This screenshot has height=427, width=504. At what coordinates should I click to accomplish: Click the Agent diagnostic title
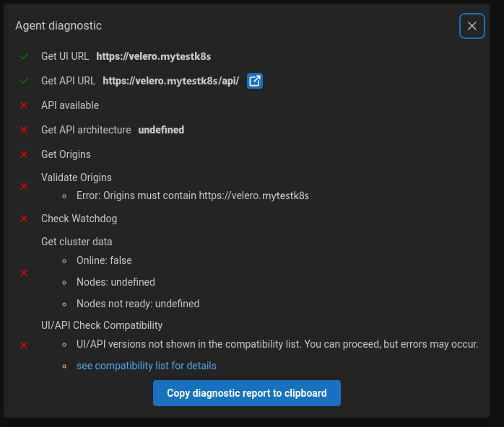point(58,26)
